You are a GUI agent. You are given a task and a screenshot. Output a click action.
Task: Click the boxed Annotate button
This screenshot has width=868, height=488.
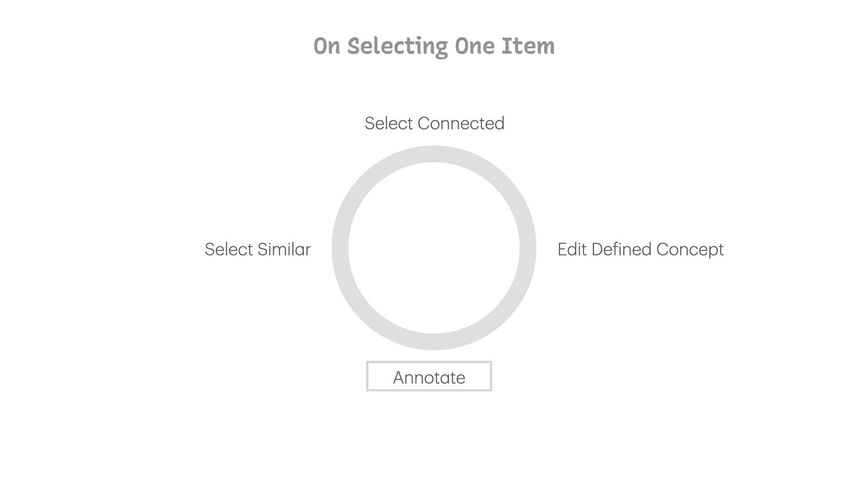429,376
